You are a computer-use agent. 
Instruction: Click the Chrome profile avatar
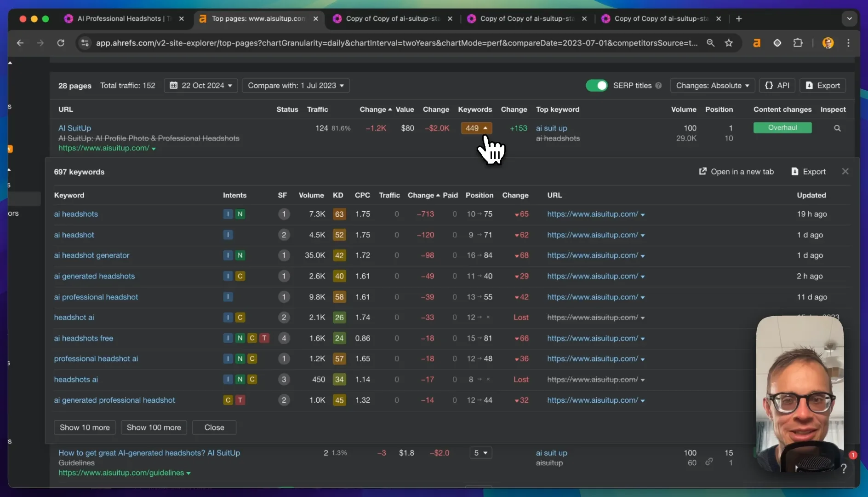point(828,43)
